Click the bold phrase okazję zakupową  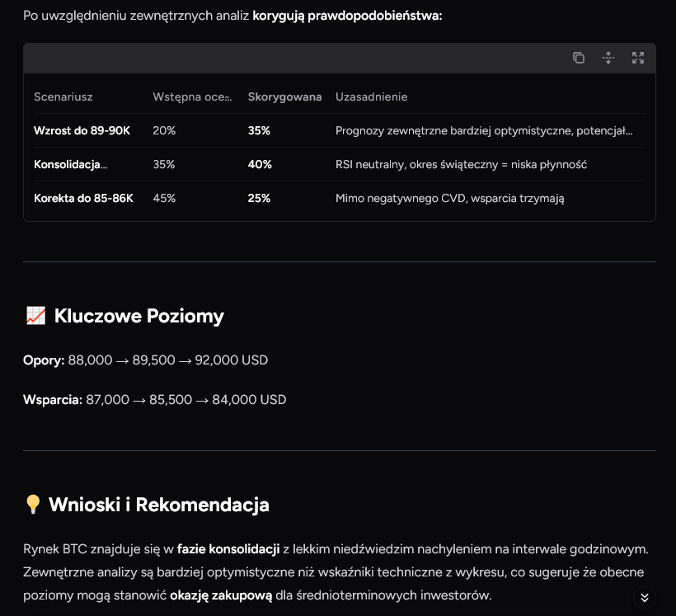coord(221,595)
